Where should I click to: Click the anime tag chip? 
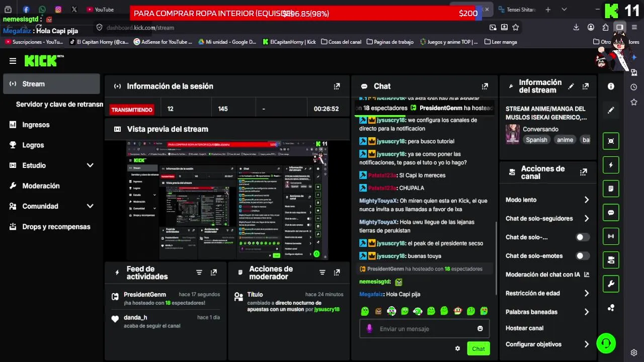click(565, 140)
